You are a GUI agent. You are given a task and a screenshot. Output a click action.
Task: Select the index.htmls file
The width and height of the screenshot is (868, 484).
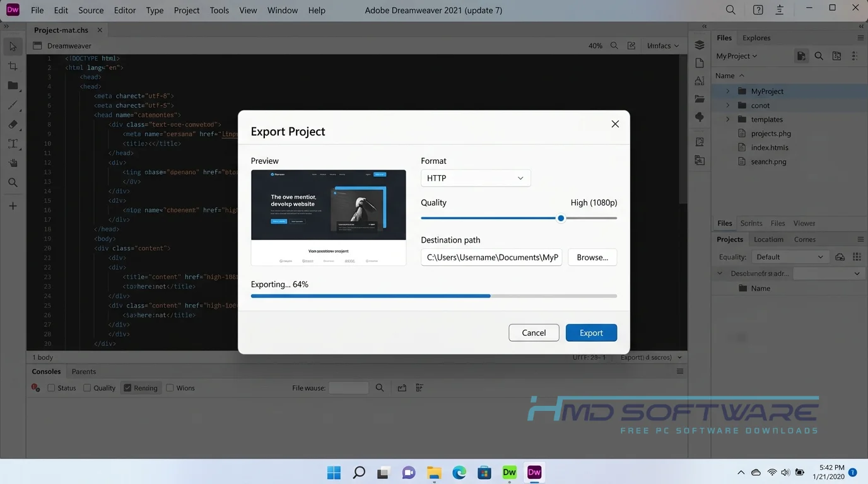point(770,147)
